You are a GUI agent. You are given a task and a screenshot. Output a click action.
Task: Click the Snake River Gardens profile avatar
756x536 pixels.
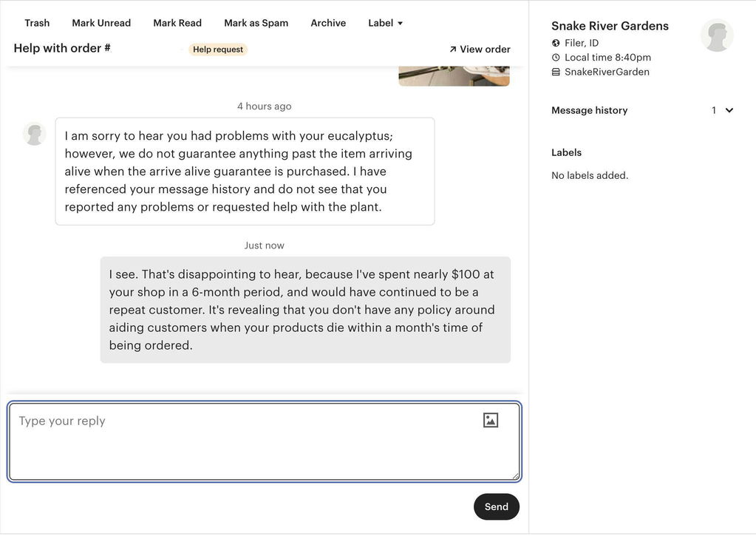(717, 35)
